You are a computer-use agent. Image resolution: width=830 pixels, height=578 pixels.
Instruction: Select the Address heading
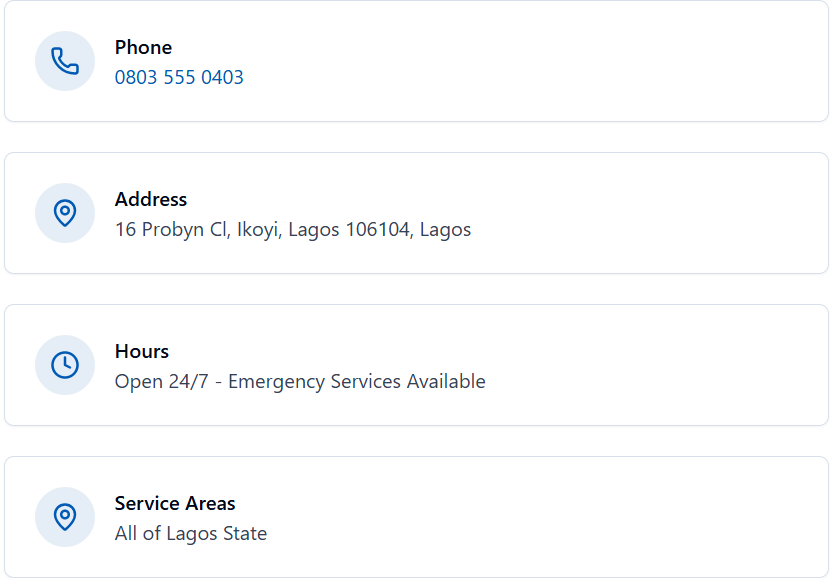click(151, 200)
